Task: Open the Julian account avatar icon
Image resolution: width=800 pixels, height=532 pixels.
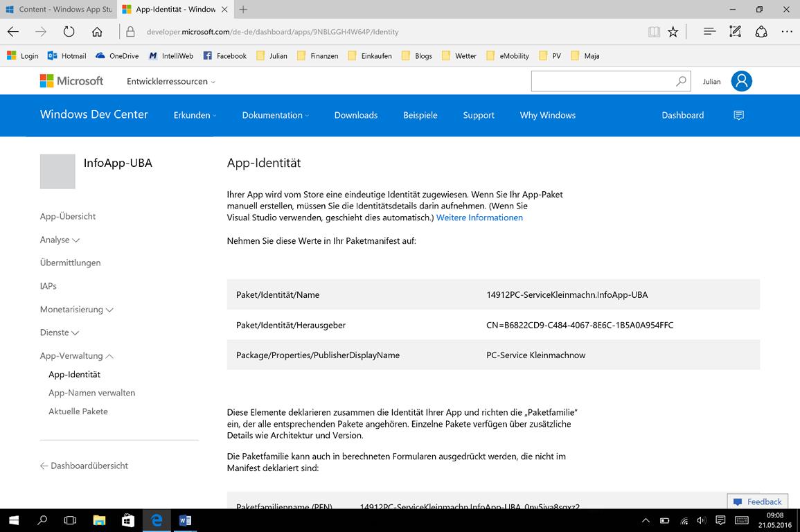Action: click(x=741, y=81)
